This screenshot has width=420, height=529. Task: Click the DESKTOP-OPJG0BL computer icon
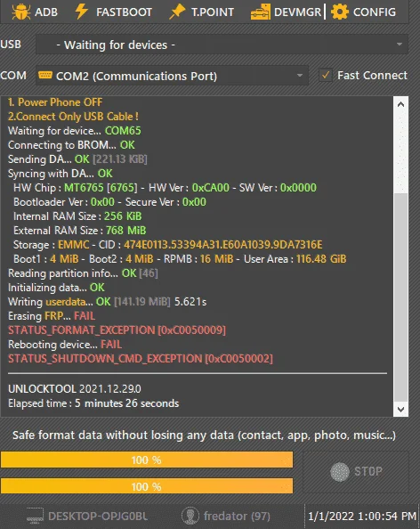coord(35,516)
